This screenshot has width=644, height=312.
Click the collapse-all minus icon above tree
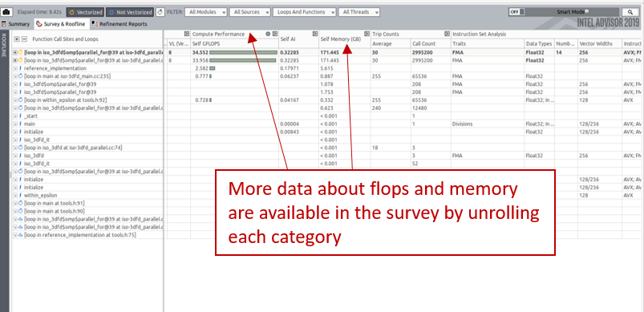[x=24, y=39]
